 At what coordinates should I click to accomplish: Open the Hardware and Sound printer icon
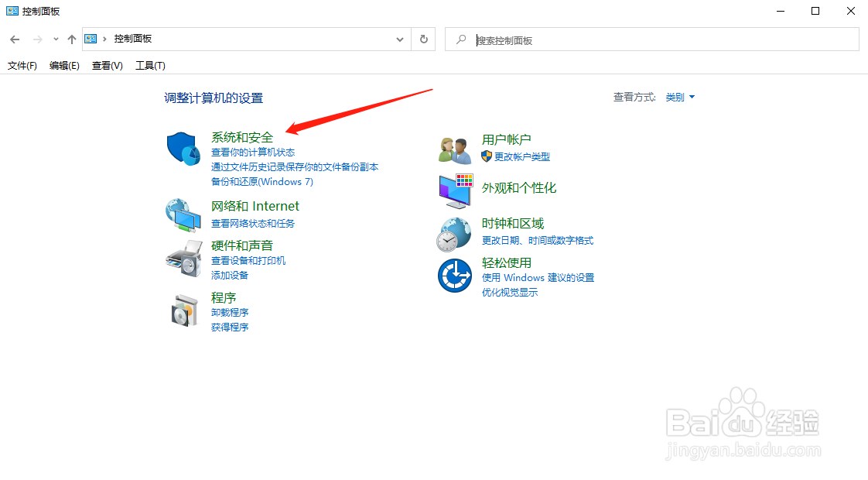184,259
